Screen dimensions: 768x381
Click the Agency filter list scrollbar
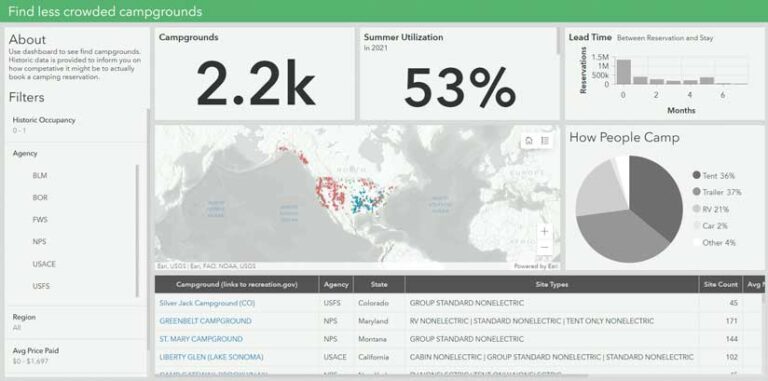(137, 230)
